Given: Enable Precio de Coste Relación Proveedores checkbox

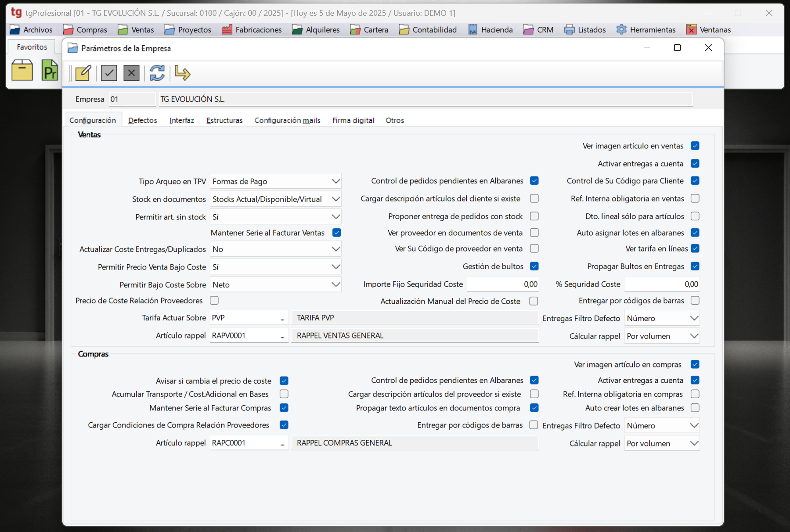Looking at the screenshot, I should coord(214,301).
